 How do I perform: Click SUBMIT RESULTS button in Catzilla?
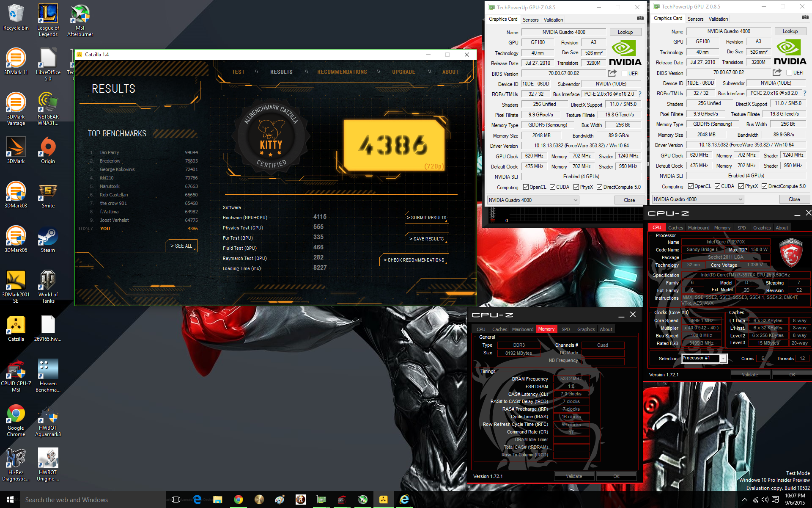tap(427, 218)
